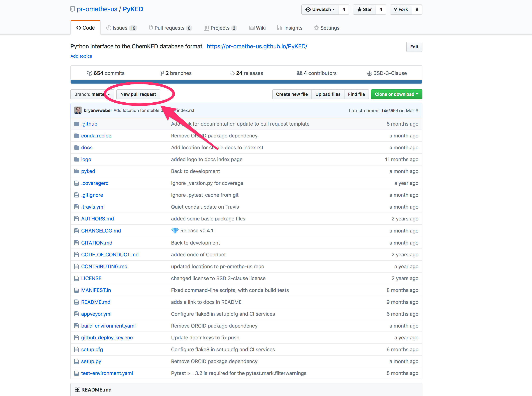View the 4 contributors
The image size is (532, 396).
(317, 73)
